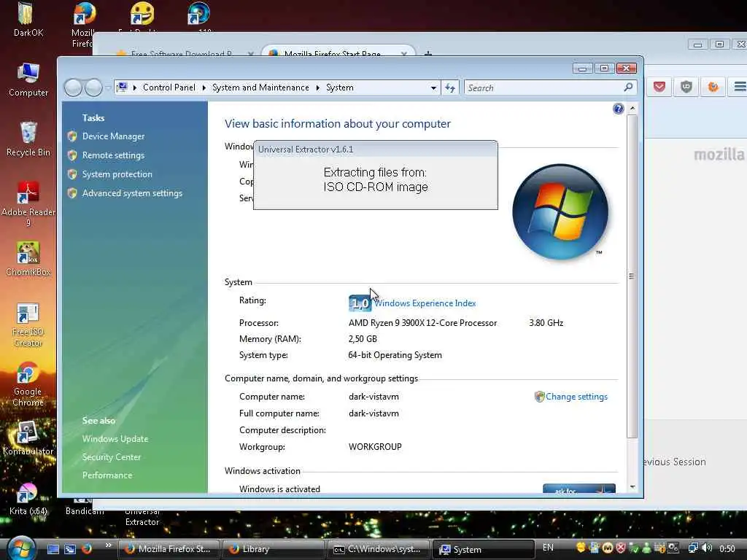Viewport: 747px width, 560px height.
Task: Expand Quick Launch overflow chevron
Action: pos(108,545)
